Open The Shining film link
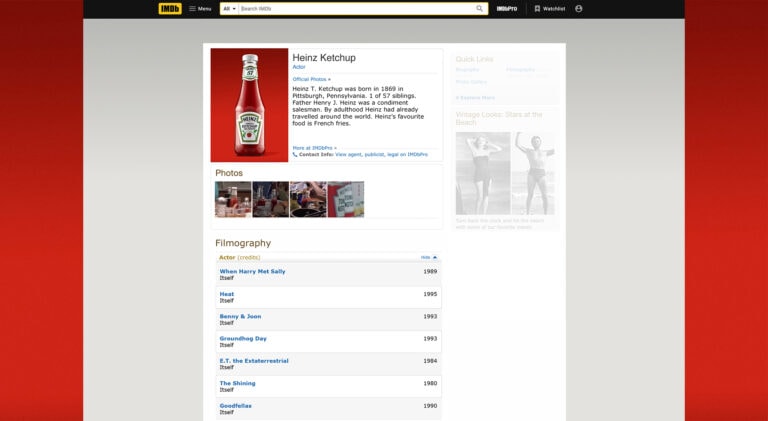 237,383
